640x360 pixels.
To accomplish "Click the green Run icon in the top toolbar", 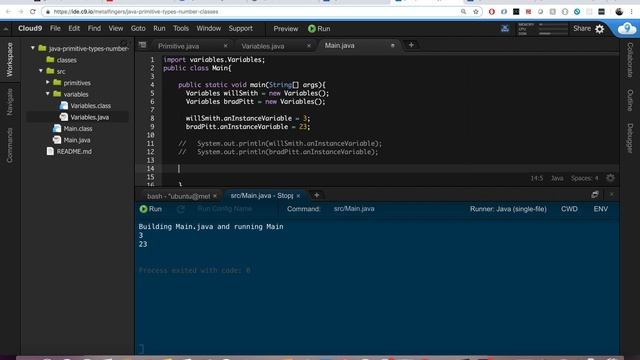I will tap(312, 29).
